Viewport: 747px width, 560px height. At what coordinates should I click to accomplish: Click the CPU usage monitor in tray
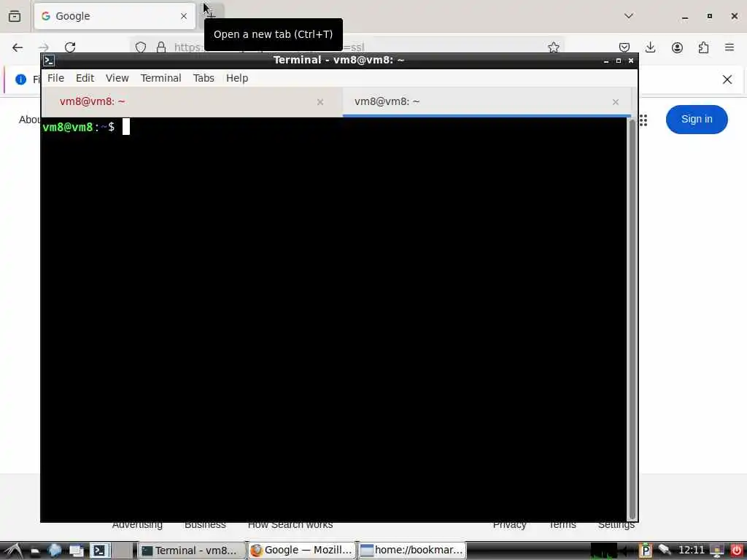[603, 551]
